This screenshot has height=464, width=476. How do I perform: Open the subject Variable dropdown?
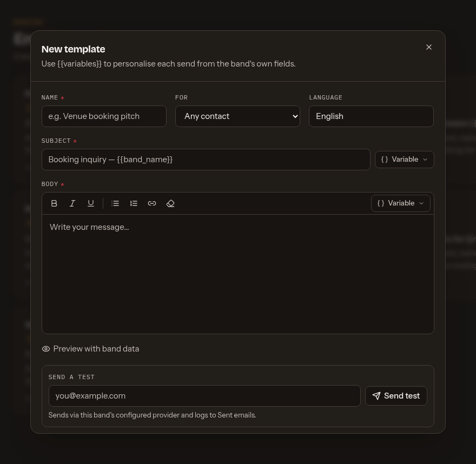[405, 160]
